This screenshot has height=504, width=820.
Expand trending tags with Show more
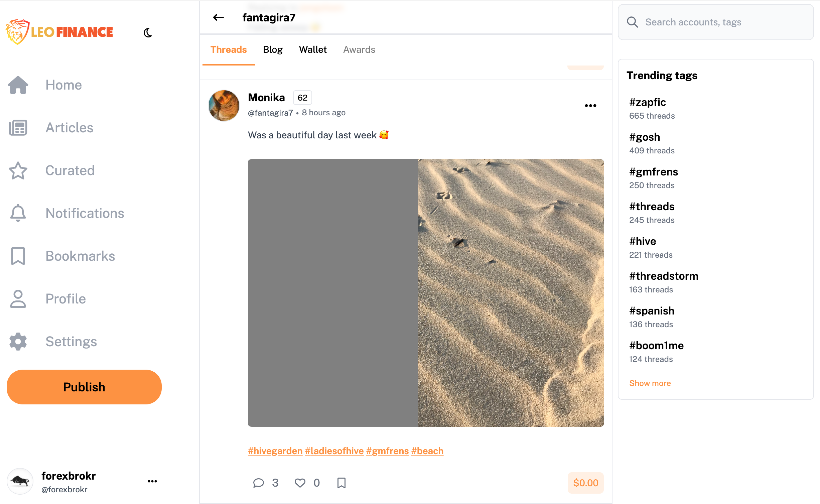[x=650, y=383]
